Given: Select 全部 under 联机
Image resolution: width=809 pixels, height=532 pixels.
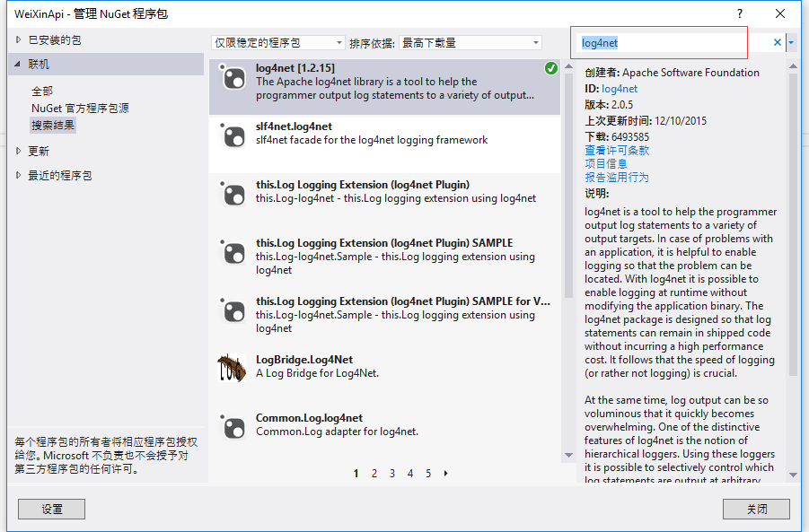Looking at the screenshot, I should point(42,92).
